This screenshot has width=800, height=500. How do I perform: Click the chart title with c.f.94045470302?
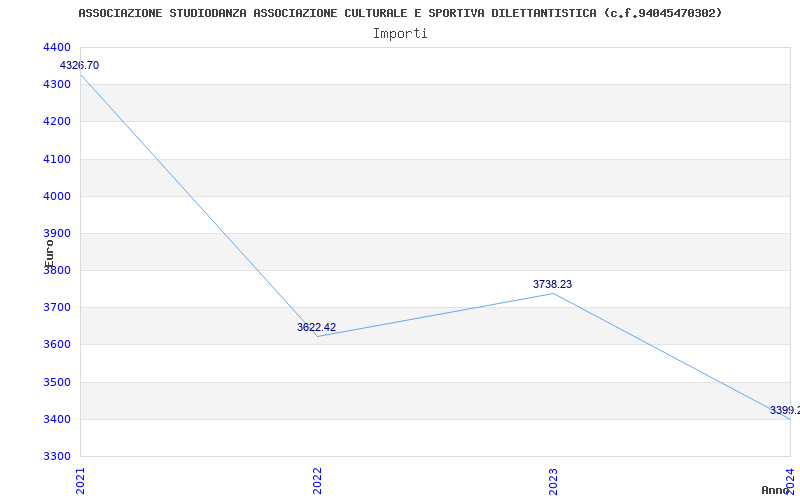[x=401, y=13]
